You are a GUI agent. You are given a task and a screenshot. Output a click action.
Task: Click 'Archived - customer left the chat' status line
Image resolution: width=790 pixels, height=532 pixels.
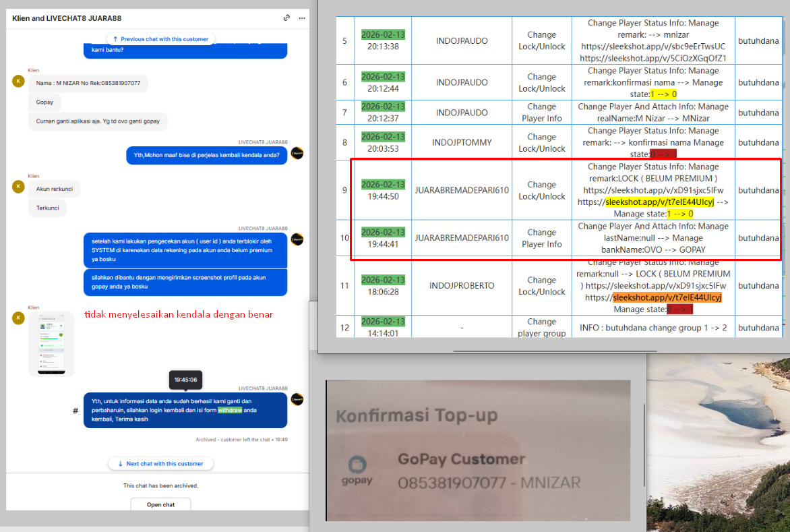pyautogui.click(x=241, y=440)
